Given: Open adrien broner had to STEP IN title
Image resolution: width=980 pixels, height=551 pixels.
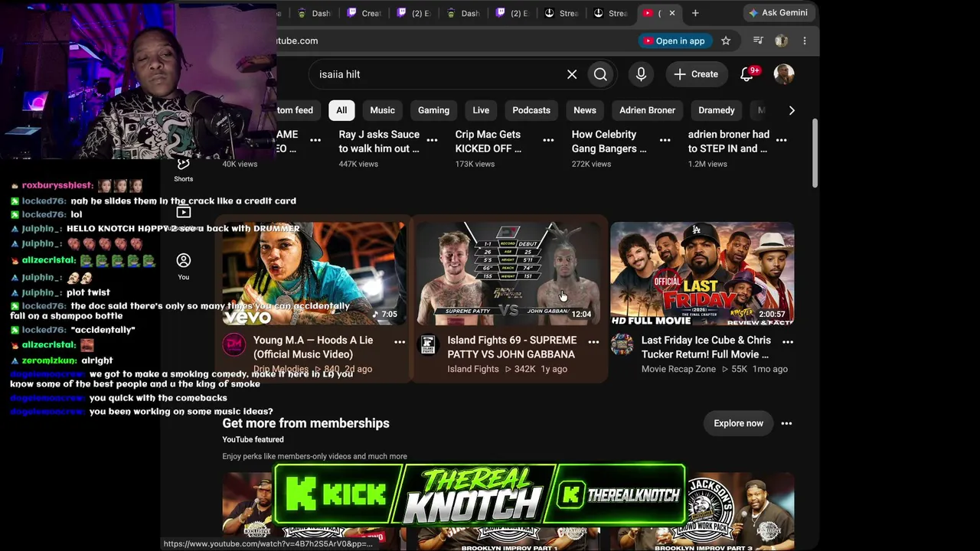Looking at the screenshot, I should pyautogui.click(x=729, y=142).
